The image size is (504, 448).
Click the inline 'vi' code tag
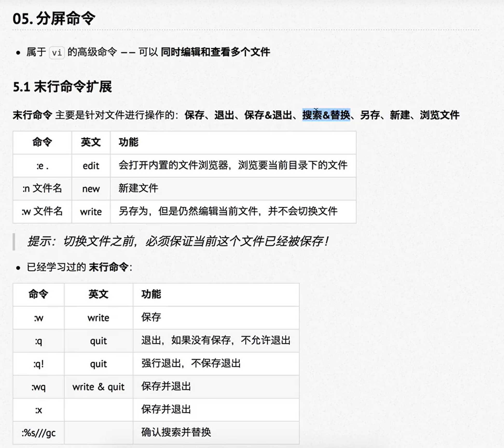pyautogui.click(x=57, y=53)
